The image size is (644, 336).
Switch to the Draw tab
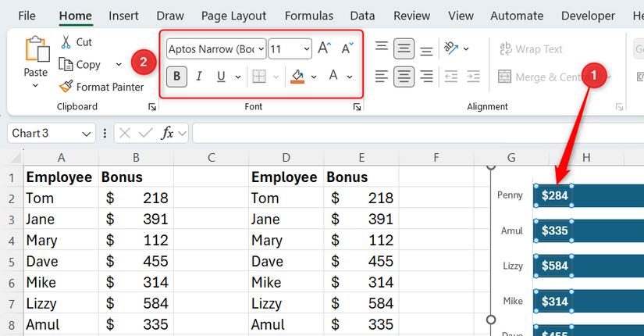pyautogui.click(x=170, y=16)
